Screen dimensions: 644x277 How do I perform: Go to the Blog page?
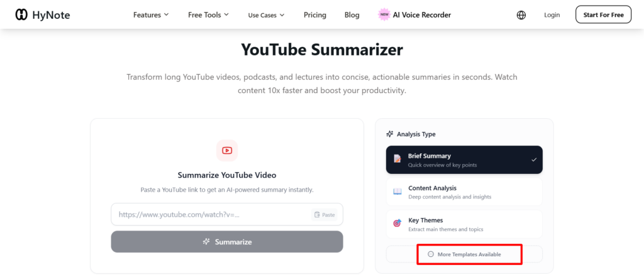[352, 15]
